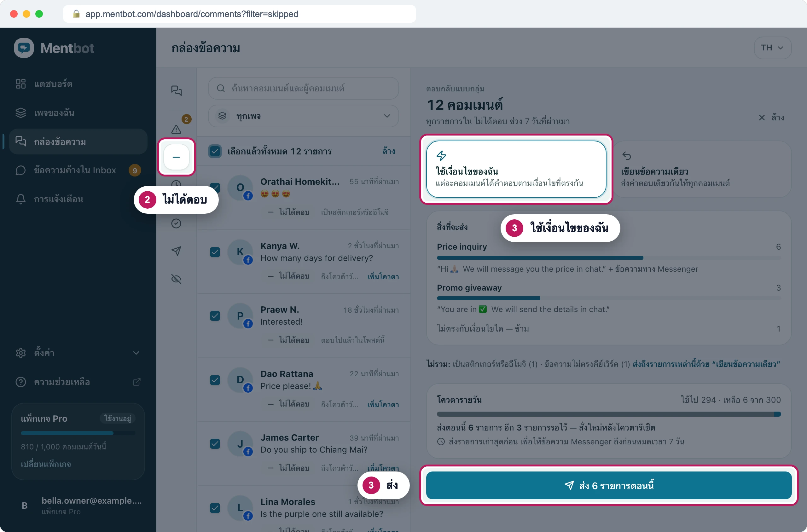The image size is (807, 532).
Task: Click เพิ่มโควตา link under Kanya W.
Action: point(383,276)
